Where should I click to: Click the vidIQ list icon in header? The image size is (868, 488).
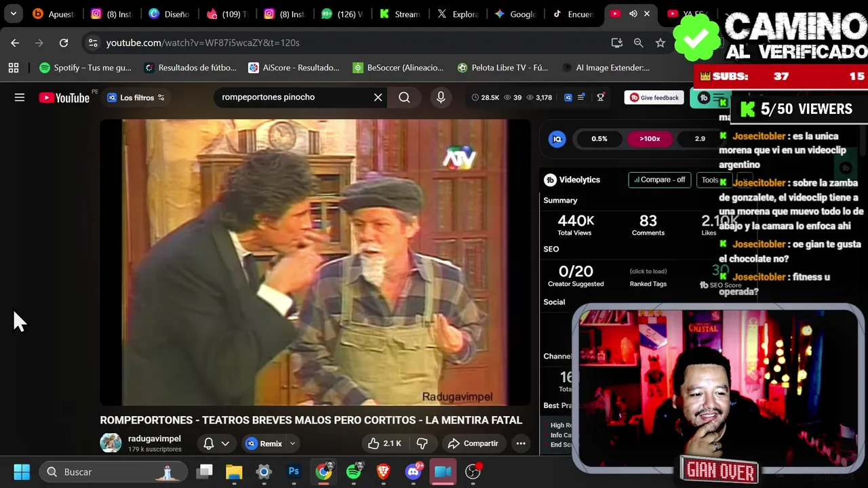[581, 98]
